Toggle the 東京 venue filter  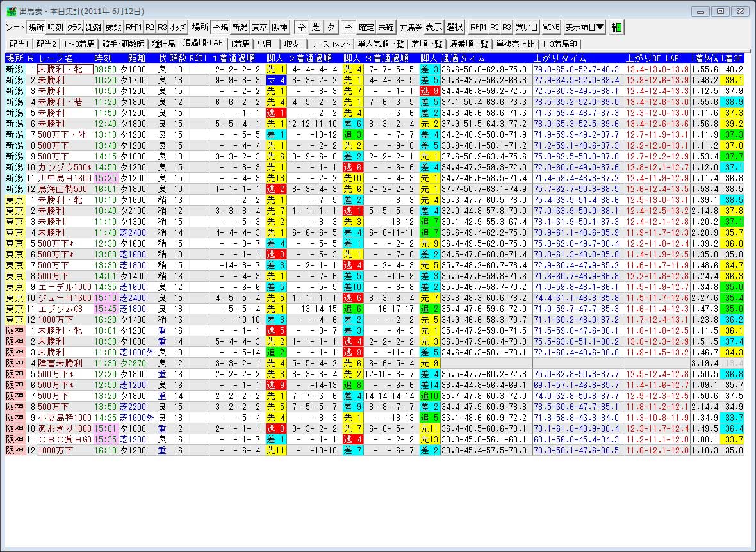pyautogui.click(x=259, y=28)
